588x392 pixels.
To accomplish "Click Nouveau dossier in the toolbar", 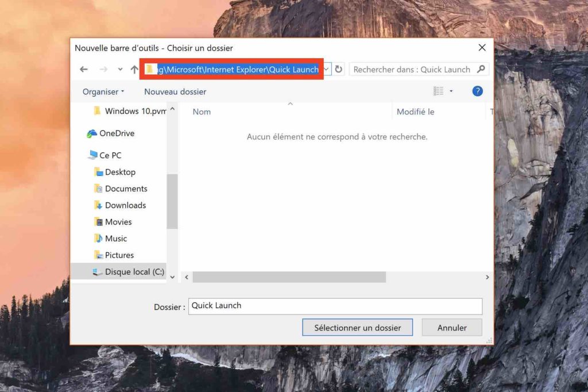I will point(175,92).
